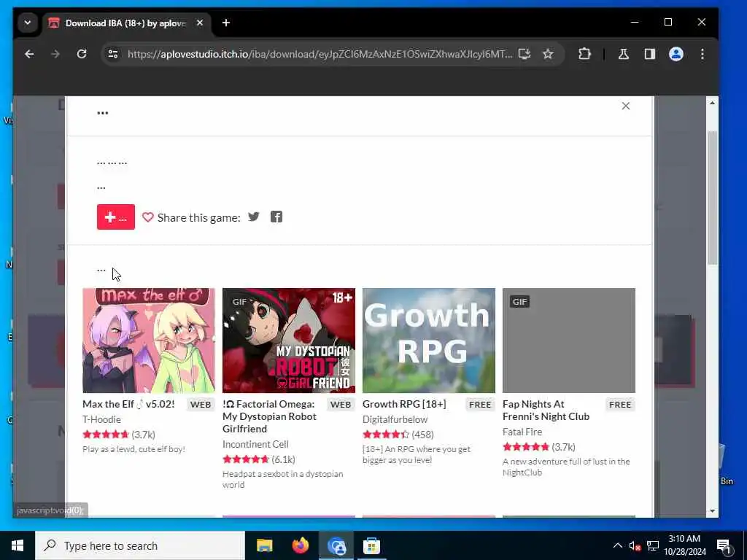Open Max the Elf thumbnail
The width and height of the screenshot is (747, 560).
[x=149, y=341]
